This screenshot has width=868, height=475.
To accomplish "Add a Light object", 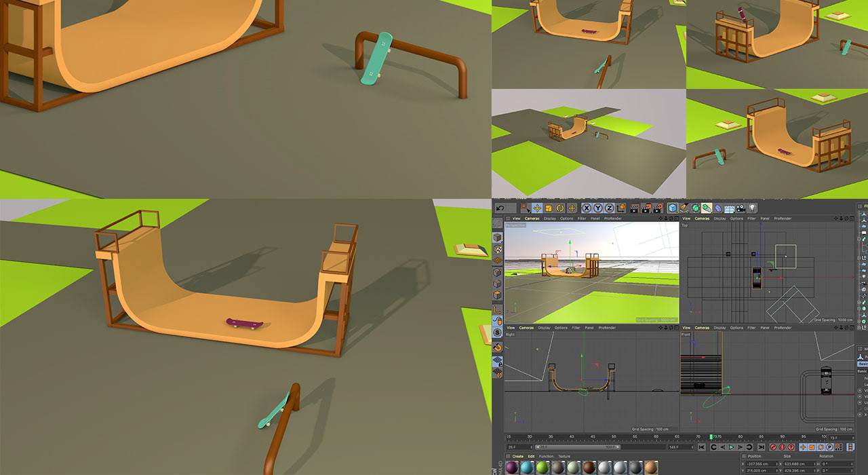I will click(752, 208).
